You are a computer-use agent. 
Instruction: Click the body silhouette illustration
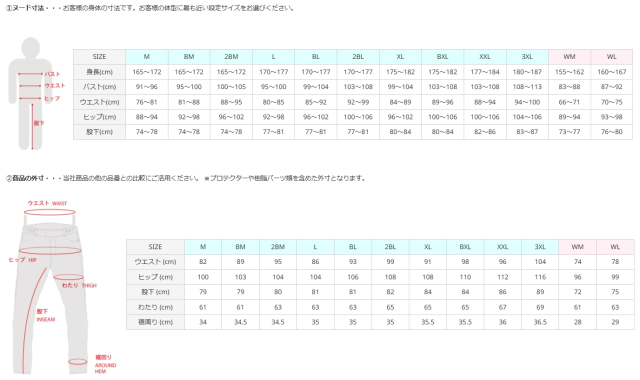point(31,93)
